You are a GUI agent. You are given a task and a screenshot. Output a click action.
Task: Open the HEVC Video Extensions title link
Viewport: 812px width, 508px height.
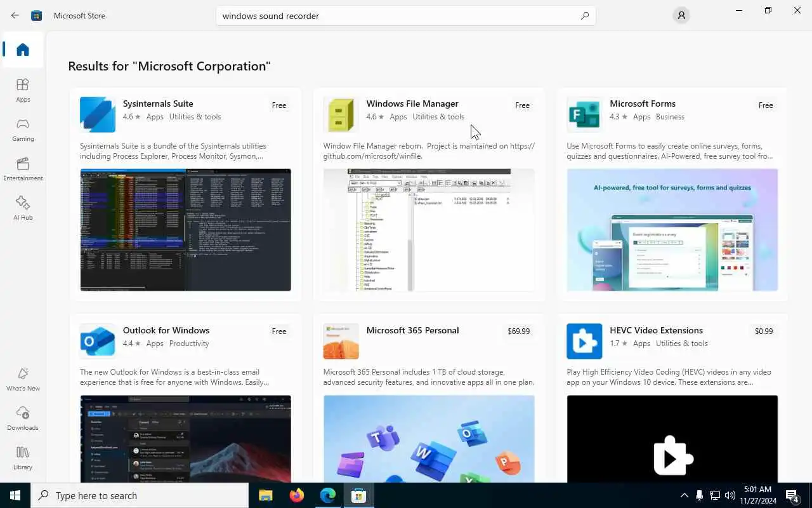pyautogui.click(x=656, y=330)
